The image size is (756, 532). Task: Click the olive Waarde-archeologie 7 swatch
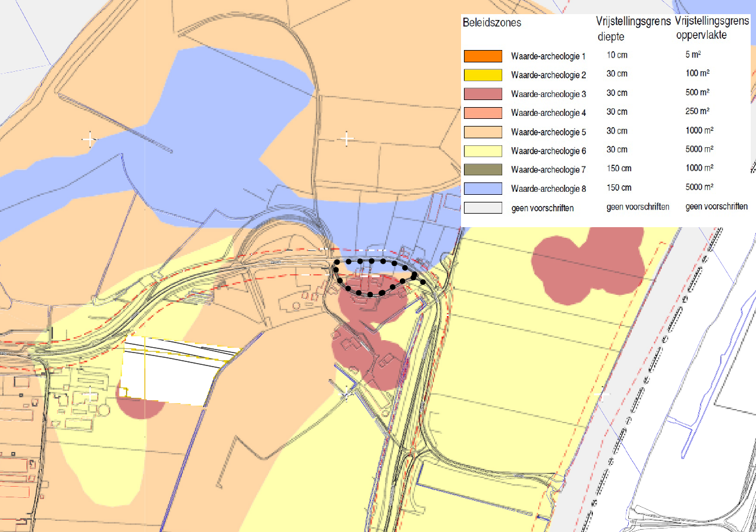(x=483, y=169)
